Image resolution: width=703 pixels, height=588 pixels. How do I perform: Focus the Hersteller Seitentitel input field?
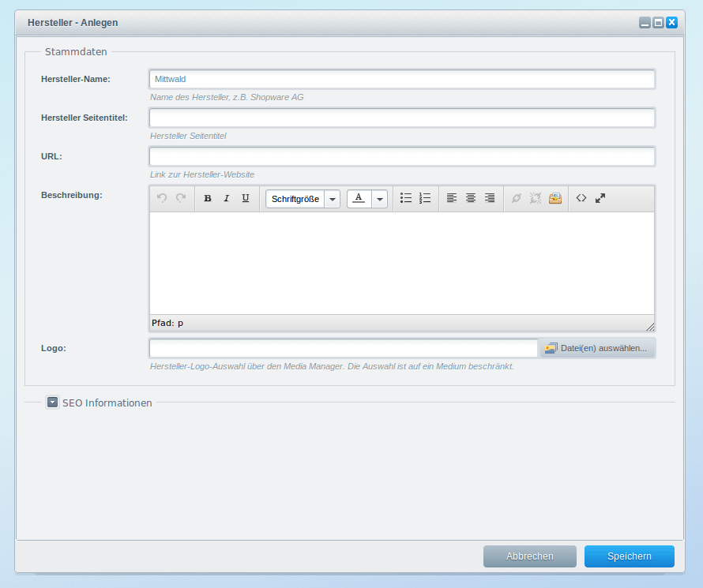(x=401, y=118)
